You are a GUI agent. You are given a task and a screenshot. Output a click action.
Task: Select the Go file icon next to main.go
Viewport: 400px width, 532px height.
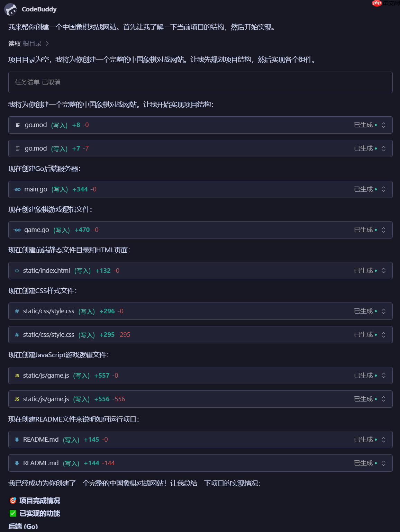17,189
